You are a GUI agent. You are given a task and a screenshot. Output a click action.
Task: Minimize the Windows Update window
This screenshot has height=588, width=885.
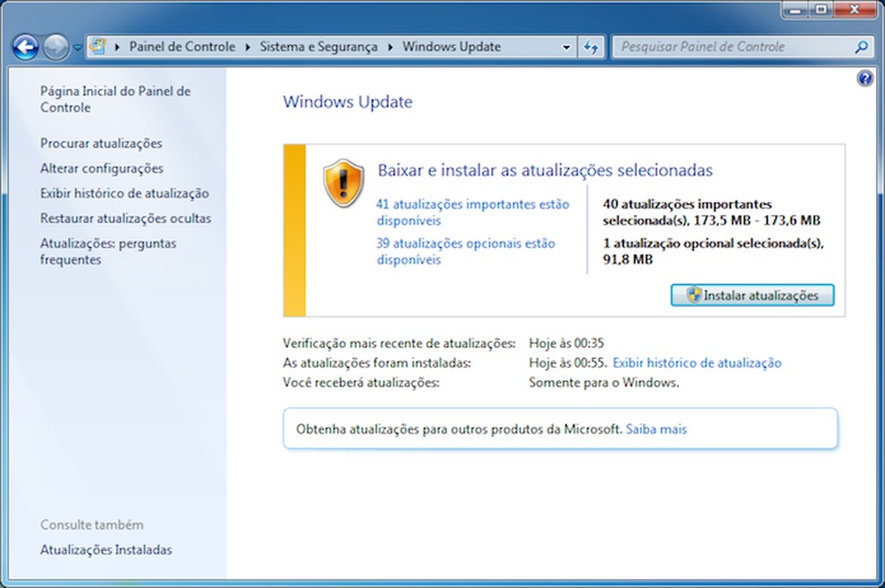[x=796, y=10]
